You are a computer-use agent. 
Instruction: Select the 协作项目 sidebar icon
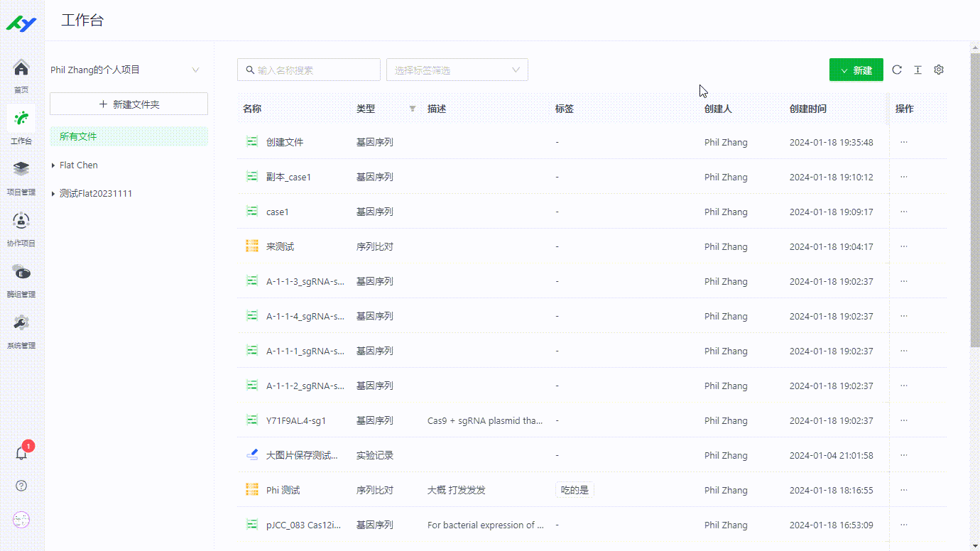(21, 222)
